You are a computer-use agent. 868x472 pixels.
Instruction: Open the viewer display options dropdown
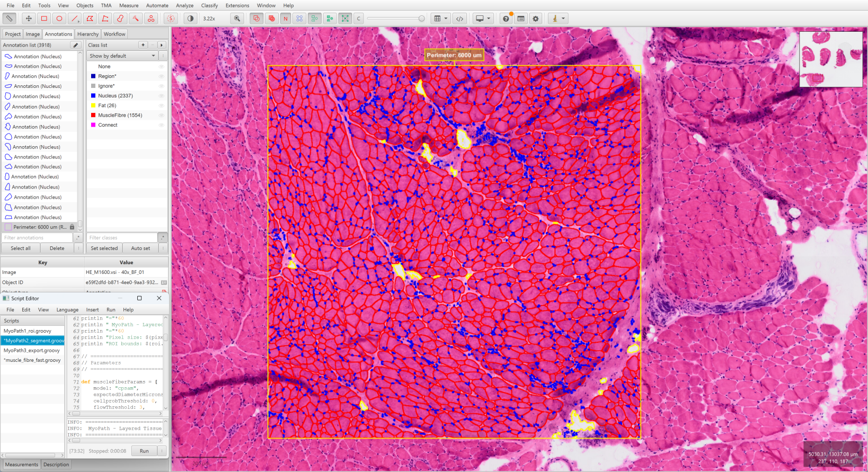(x=483, y=19)
